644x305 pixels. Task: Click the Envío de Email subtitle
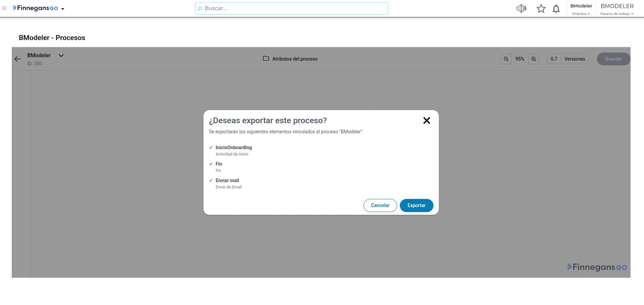click(x=229, y=187)
